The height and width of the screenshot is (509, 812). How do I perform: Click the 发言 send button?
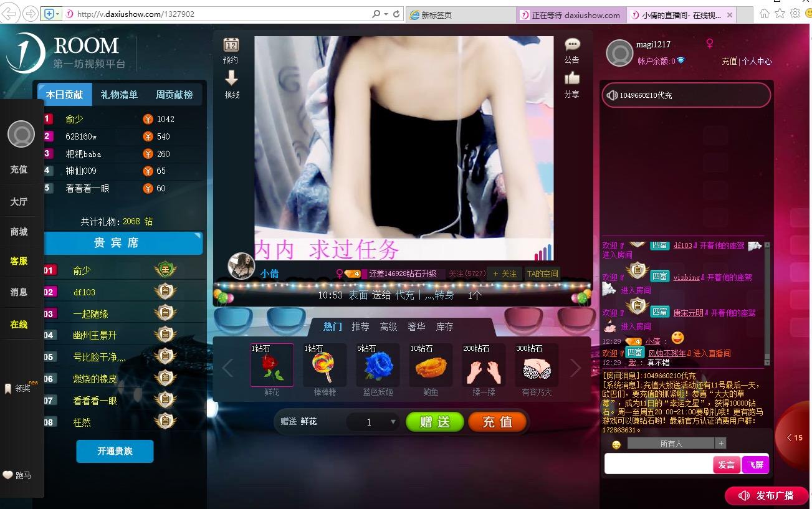pyautogui.click(x=727, y=465)
